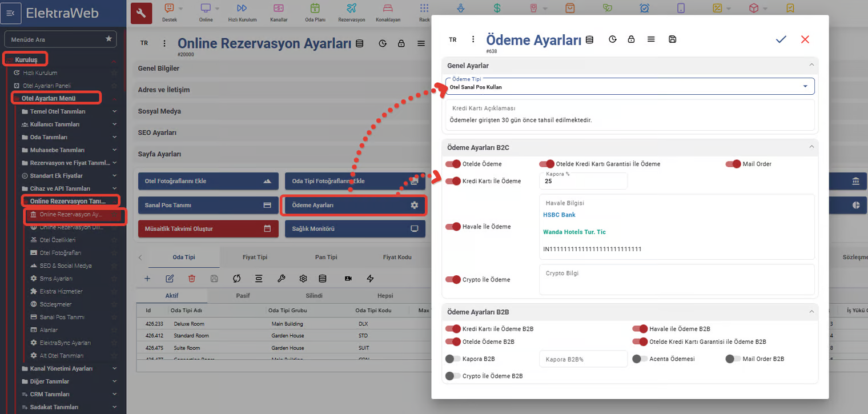Open the Rezervasyon airplane icon
The height and width of the screenshot is (414, 868).
coord(351,9)
